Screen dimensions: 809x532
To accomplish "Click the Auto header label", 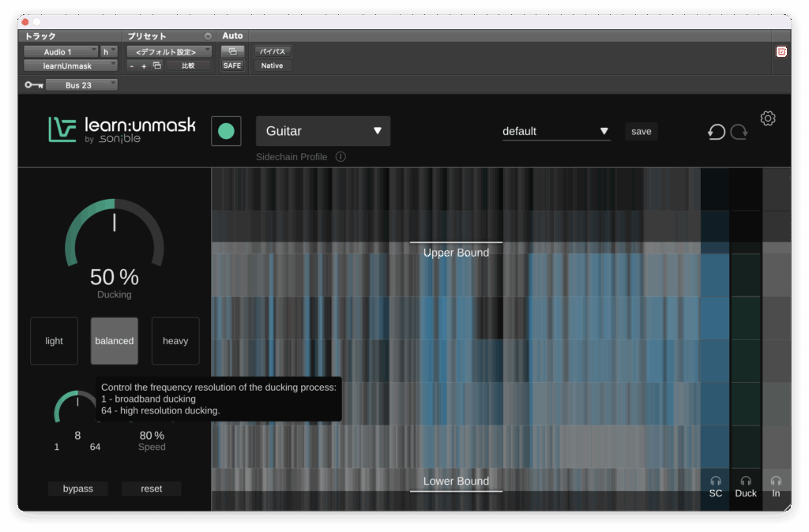I will click(232, 36).
